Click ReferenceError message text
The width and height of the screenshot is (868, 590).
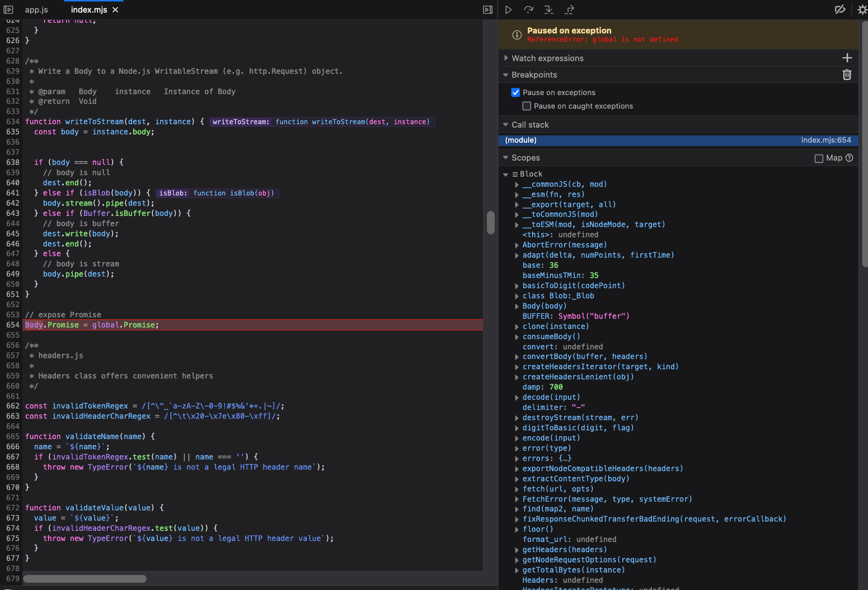[x=602, y=40]
